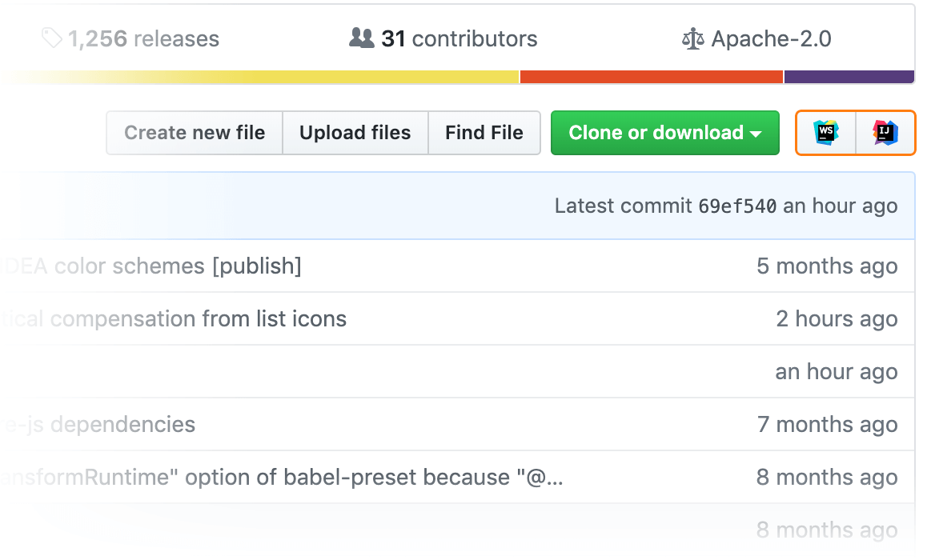927x560 pixels.
Task: Click the releases tag icon
Action: point(52,38)
